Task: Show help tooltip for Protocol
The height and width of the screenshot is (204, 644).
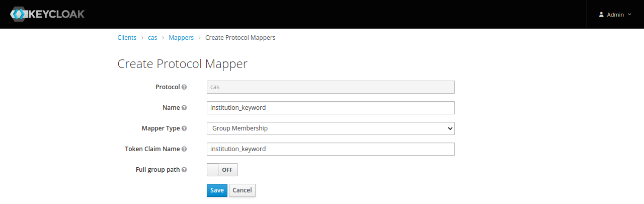Action: point(184,87)
